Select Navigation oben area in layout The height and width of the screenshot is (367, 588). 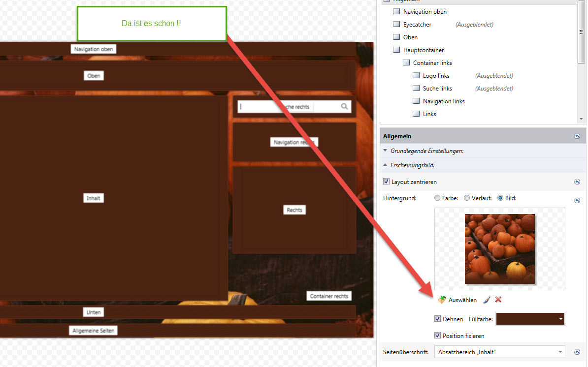[x=94, y=49]
